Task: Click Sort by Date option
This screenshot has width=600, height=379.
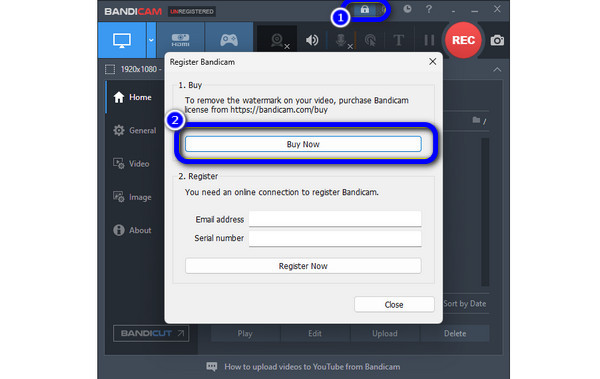Action: (x=465, y=304)
